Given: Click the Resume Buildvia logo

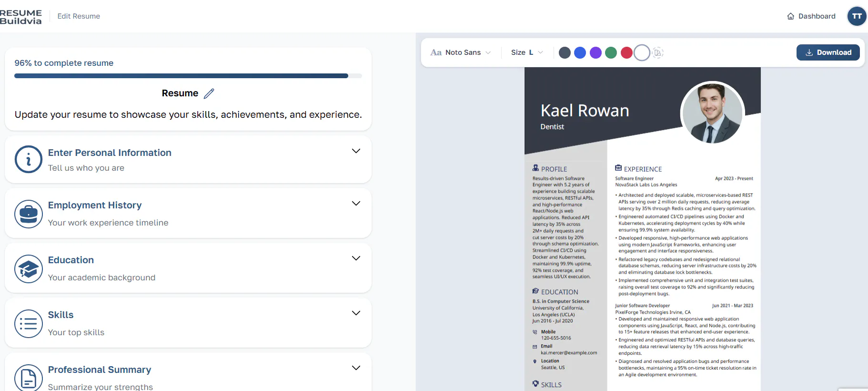Looking at the screenshot, I should click(20, 17).
